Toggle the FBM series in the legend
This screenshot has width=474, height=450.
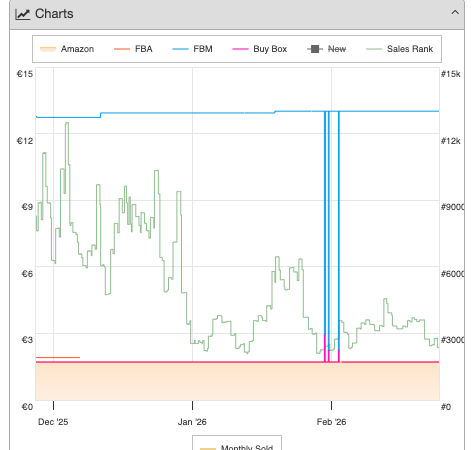coord(192,49)
